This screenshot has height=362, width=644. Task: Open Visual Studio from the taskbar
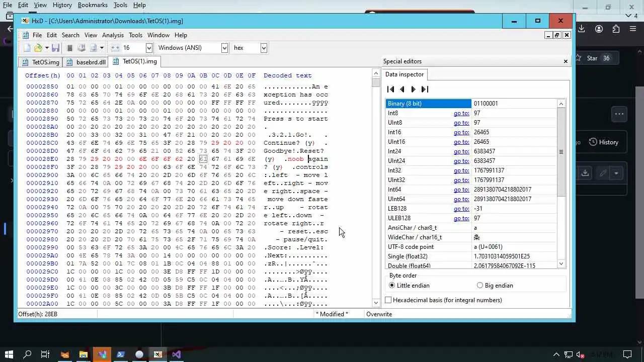coord(176,354)
